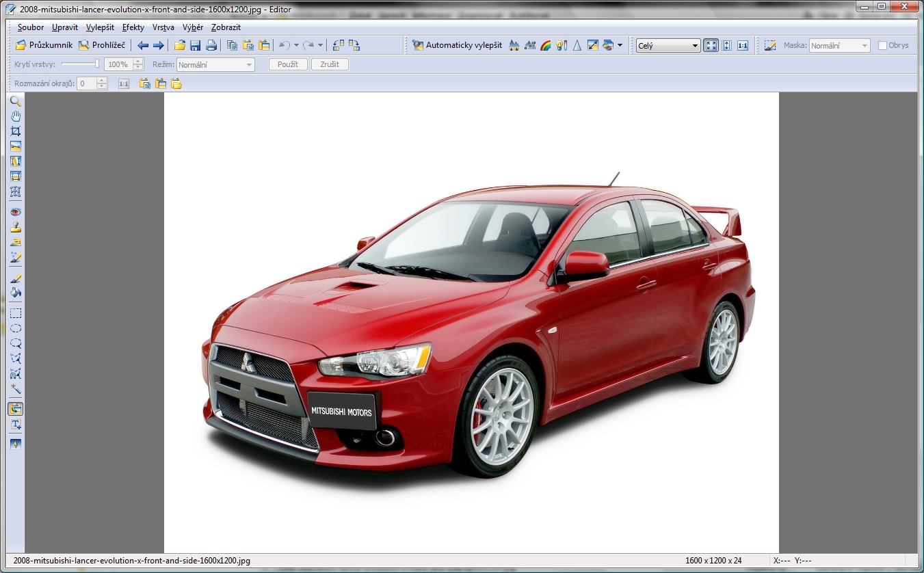The width and height of the screenshot is (924, 573).
Task: Select the Paint Bucket fill tool
Action: tap(15, 293)
